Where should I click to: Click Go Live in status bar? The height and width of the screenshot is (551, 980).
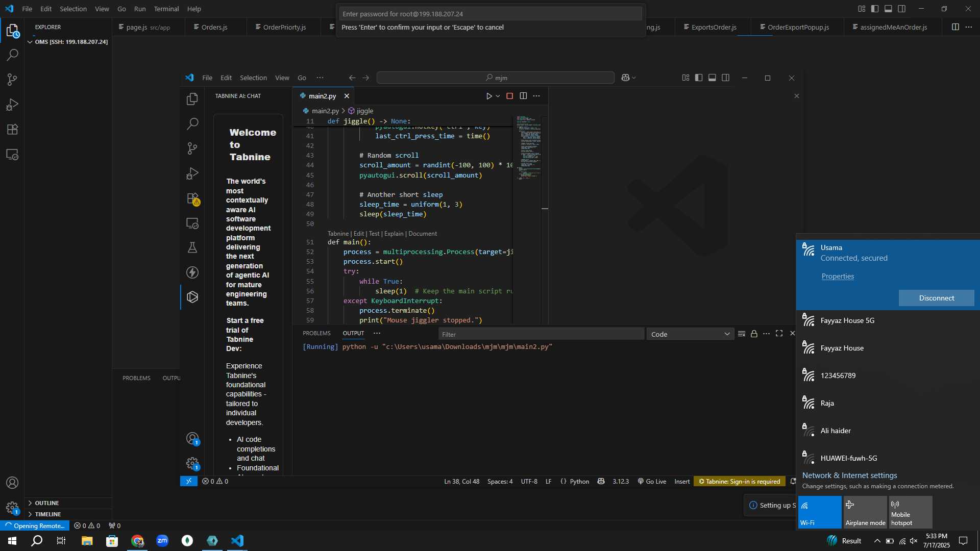pyautogui.click(x=652, y=481)
